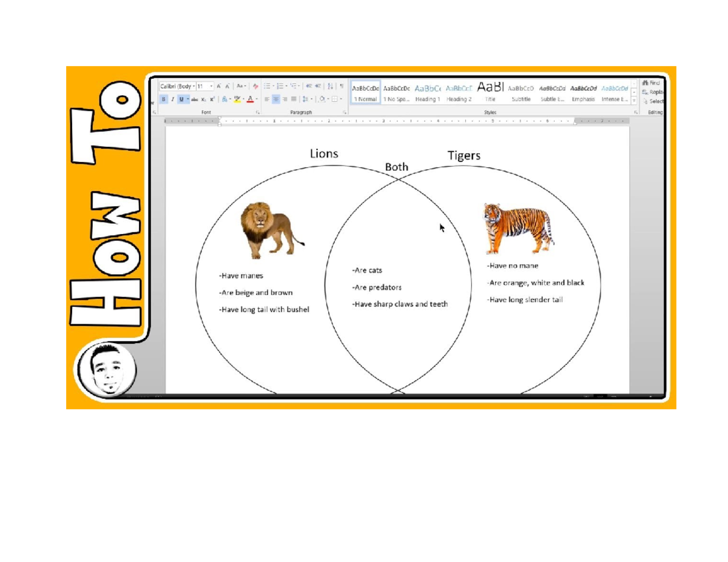
Task: Toggle Show/Hide paragraph marks
Action: tap(342, 85)
